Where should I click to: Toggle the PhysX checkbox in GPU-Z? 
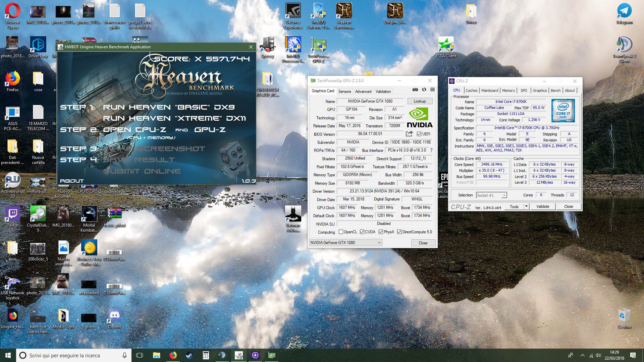(x=381, y=232)
